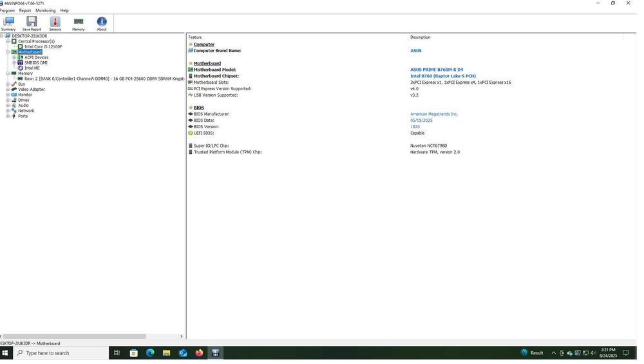Screen dimensions: 644x364
Task: Expand the Network node
Action: pos(8,111)
